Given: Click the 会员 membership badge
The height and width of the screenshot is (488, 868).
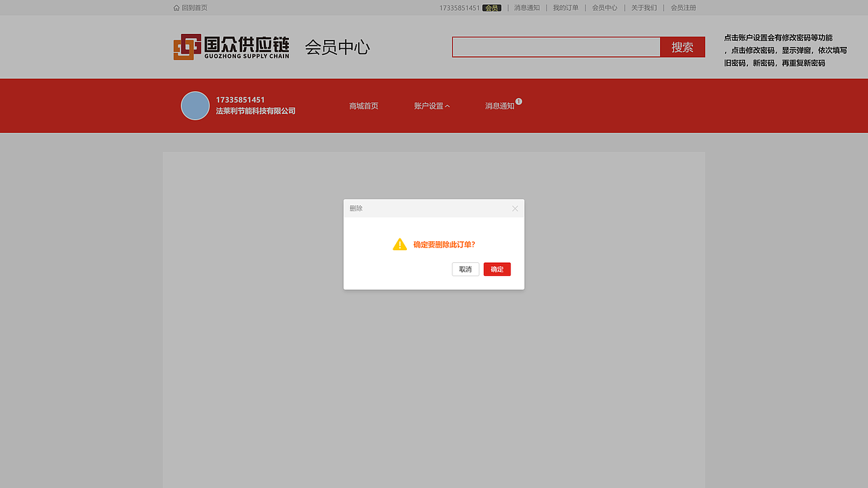Looking at the screenshot, I should [x=492, y=7].
